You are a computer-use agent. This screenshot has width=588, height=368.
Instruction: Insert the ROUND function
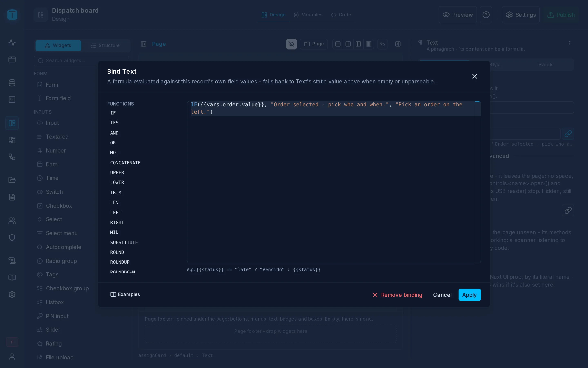coord(117,252)
